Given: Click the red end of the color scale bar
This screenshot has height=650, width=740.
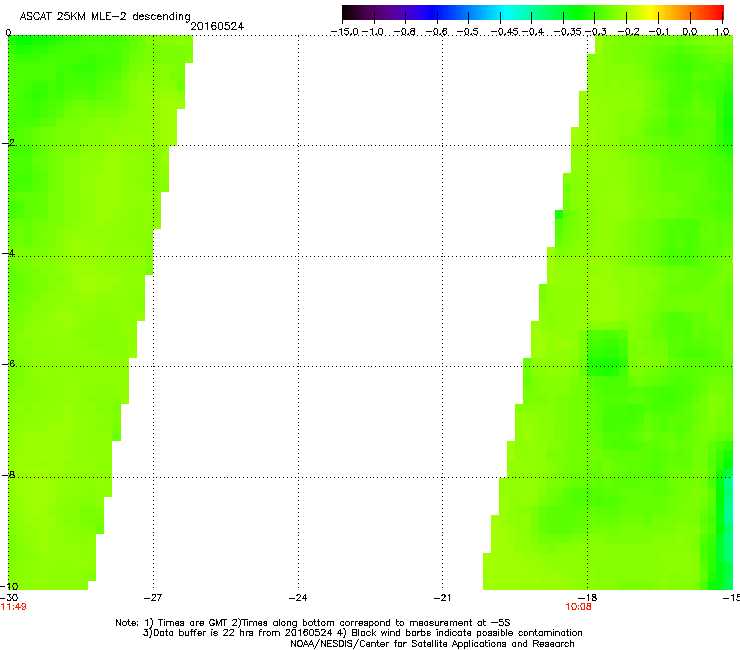Looking at the screenshot, I should coord(715,12).
